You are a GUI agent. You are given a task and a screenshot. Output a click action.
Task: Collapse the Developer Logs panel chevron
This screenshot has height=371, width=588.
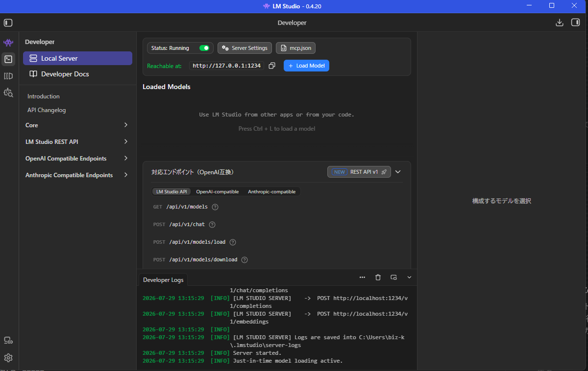click(x=409, y=277)
